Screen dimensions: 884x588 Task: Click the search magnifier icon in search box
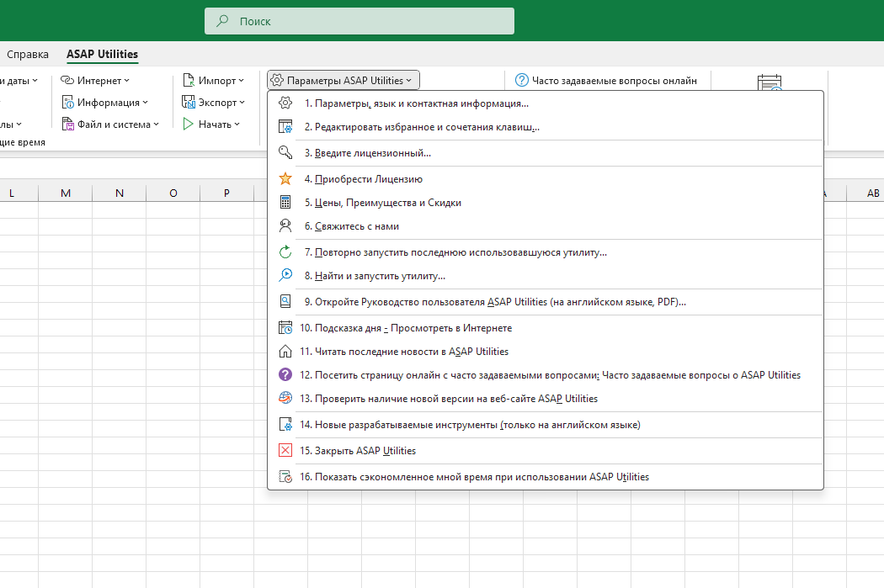[x=223, y=21]
